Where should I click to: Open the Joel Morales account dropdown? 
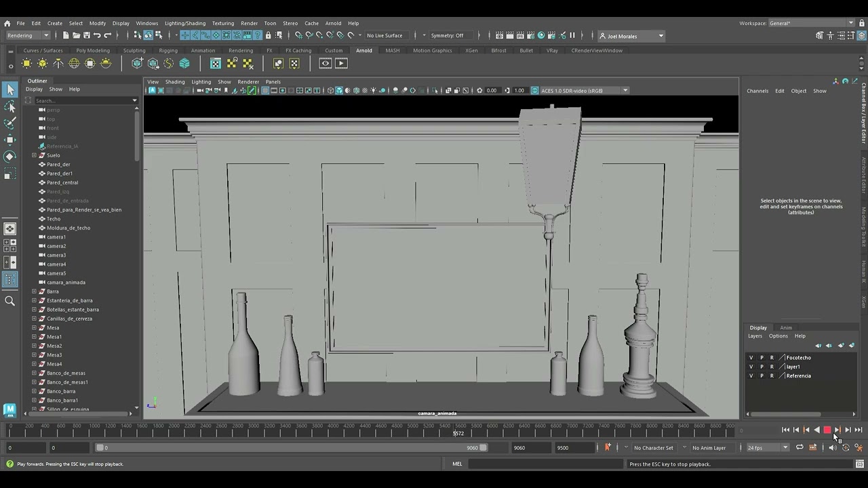631,36
